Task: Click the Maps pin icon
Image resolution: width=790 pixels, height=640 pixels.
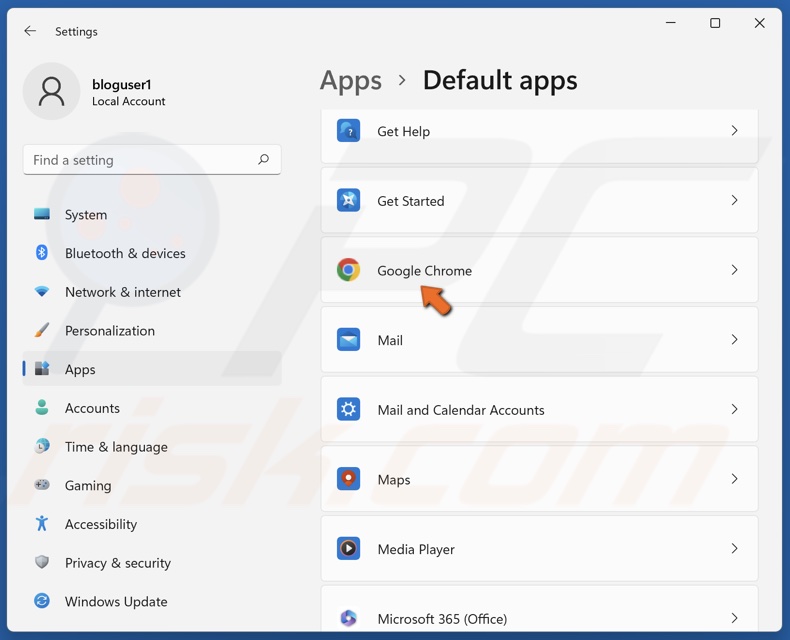Action: pyautogui.click(x=348, y=479)
